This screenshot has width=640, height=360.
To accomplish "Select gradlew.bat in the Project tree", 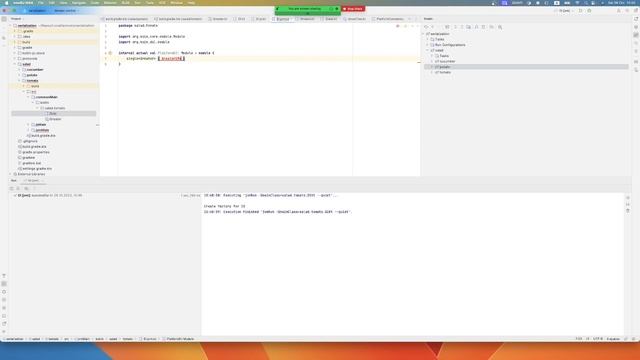I will [x=31, y=163].
